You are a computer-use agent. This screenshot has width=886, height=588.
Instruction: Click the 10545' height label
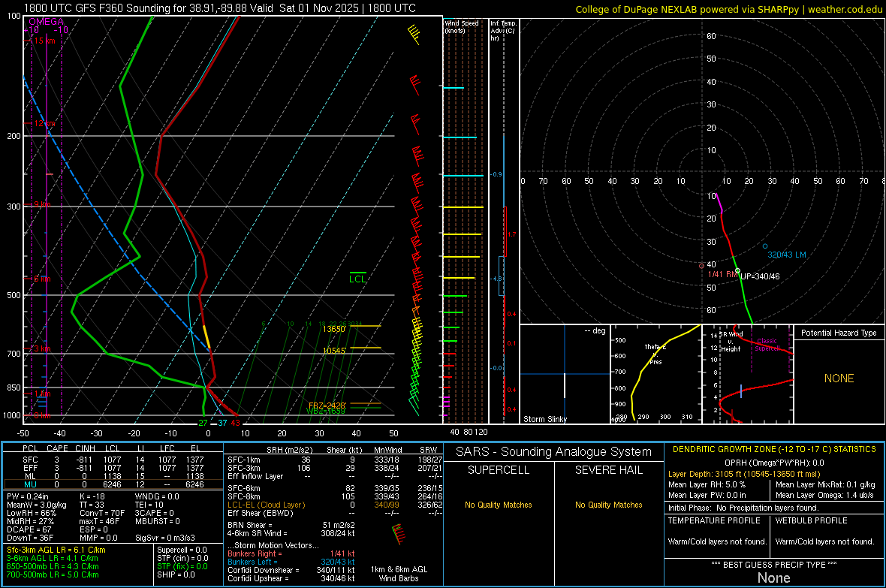click(x=334, y=351)
